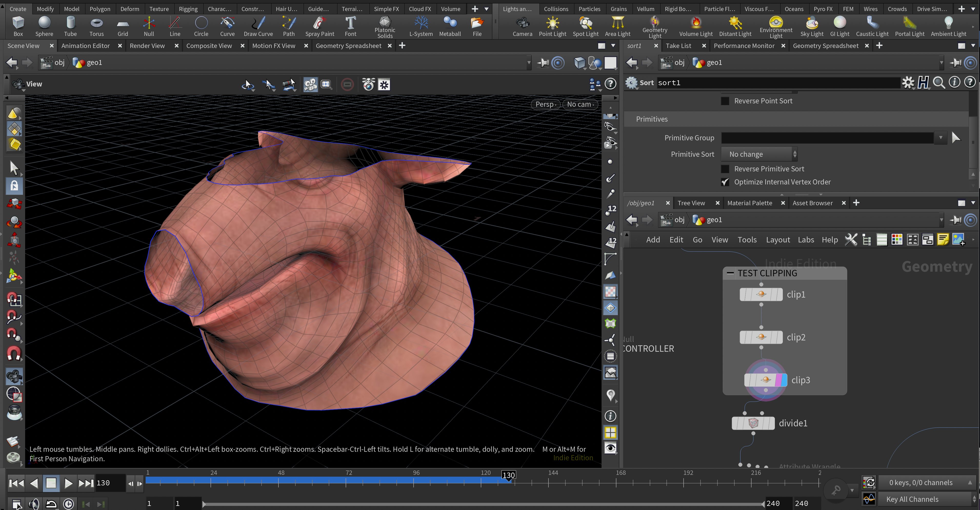
Task: Check the Reverse Primitive Sort option
Action: [725, 169]
